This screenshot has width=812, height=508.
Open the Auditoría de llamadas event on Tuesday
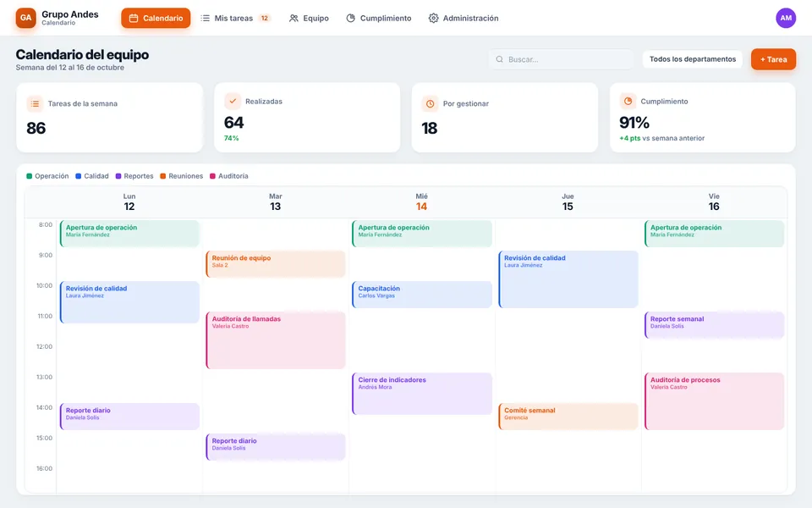pyautogui.click(x=276, y=340)
